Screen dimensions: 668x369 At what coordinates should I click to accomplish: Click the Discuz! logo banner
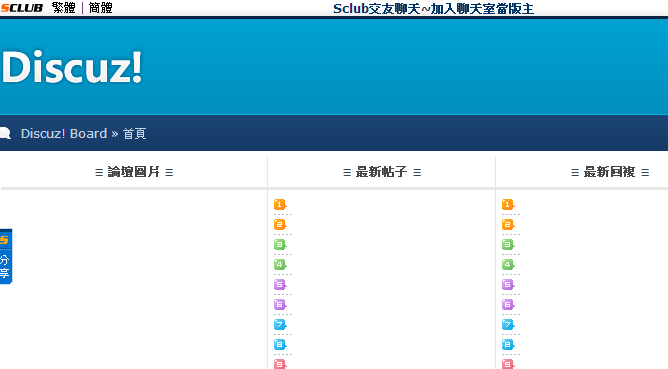point(72,66)
